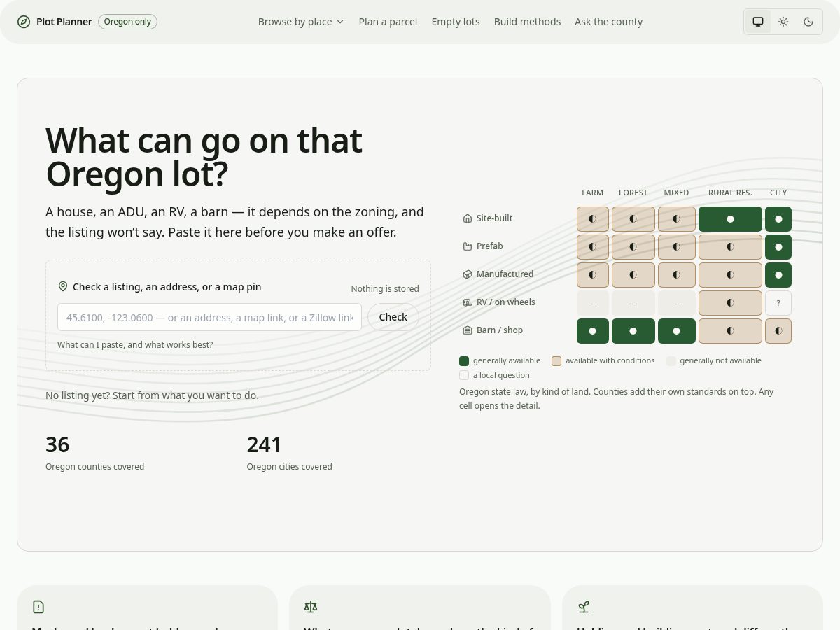Image resolution: width=840 pixels, height=630 pixels.
Task: Focus the listing or address input field
Action: pyautogui.click(x=209, y=317)
